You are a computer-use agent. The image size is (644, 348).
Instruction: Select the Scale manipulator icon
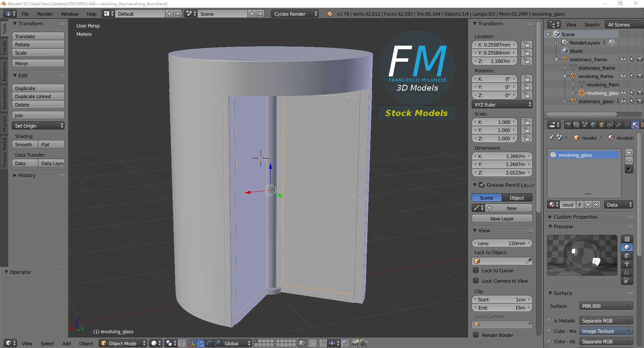[x=217, y=343]
